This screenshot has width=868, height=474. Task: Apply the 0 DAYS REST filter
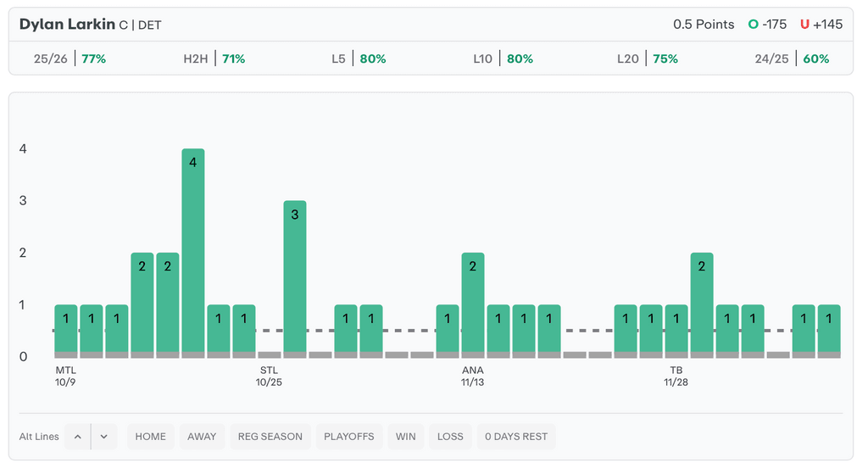click(x=515, y=437)
